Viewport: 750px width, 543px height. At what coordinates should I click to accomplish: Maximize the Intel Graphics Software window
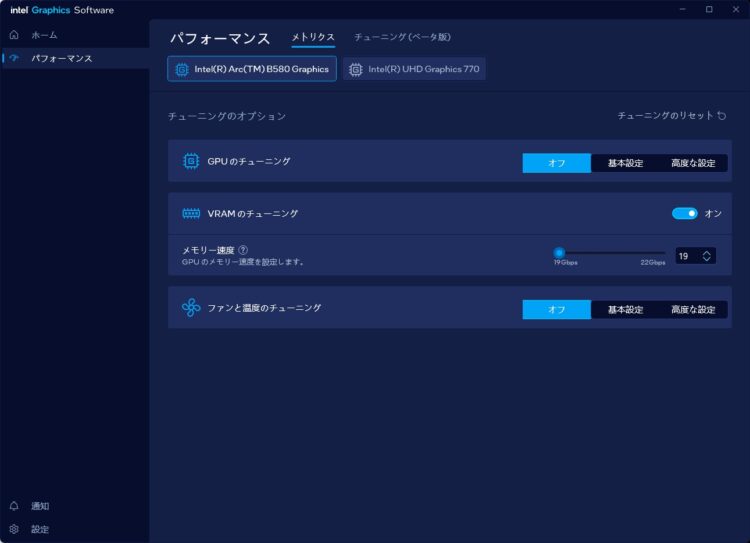click(x=709, y=10)
